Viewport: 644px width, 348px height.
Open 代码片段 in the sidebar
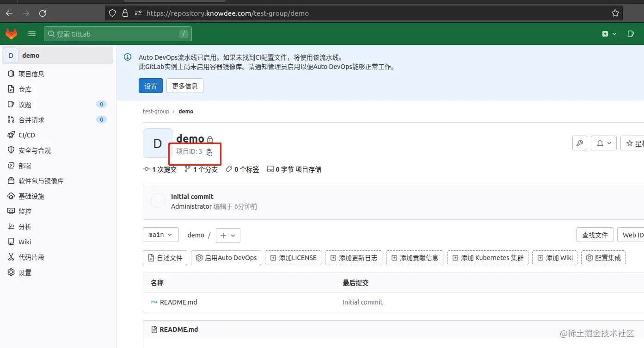58,257
